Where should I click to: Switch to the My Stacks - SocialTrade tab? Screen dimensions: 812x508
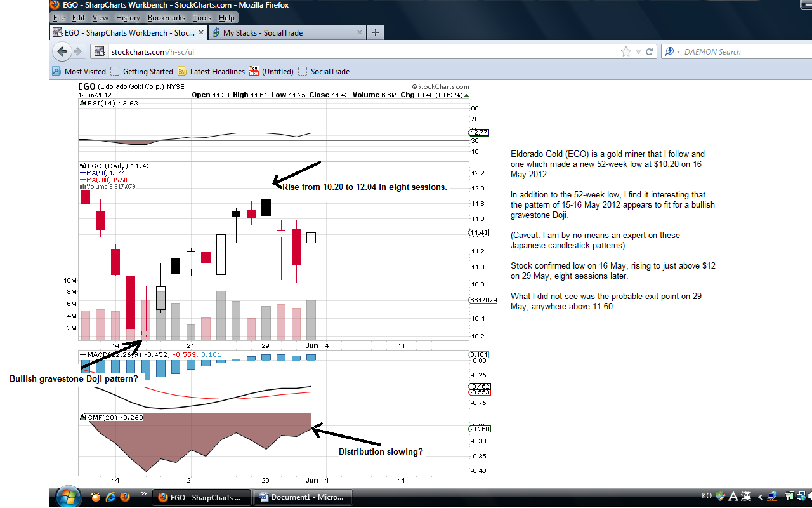tap(287, 32)
